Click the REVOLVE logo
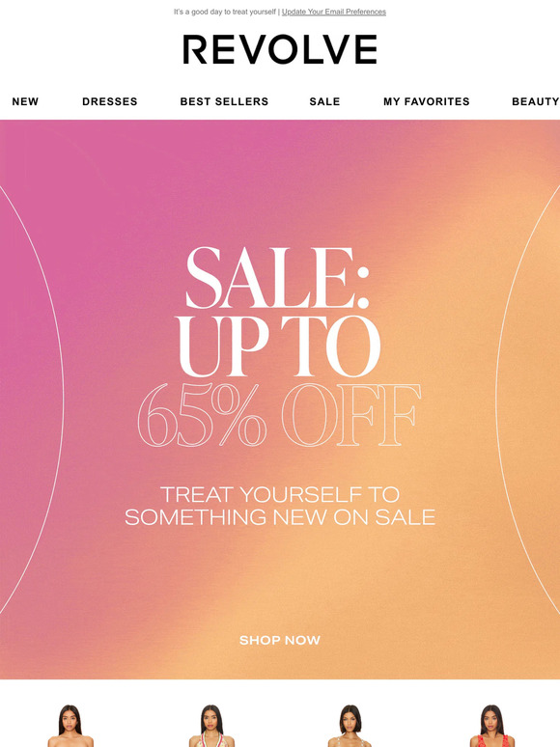Screen dimensions: 560x747 point(280,49)
